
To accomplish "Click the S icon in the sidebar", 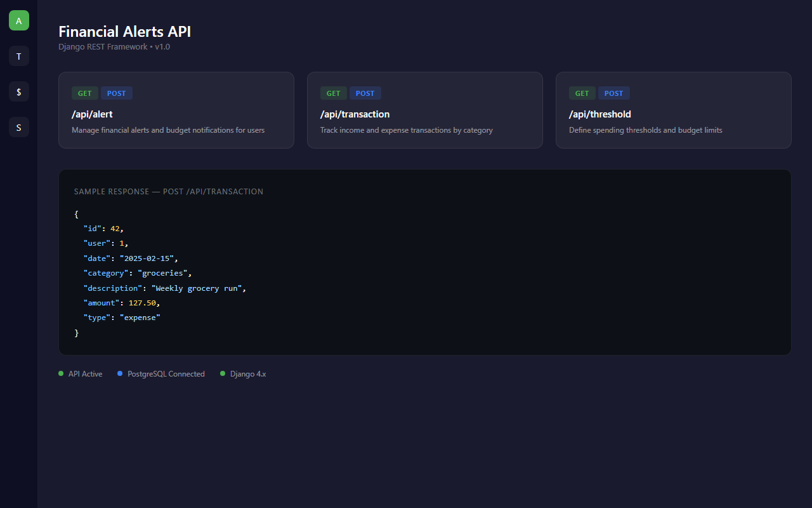I will (x=18, y=127).
